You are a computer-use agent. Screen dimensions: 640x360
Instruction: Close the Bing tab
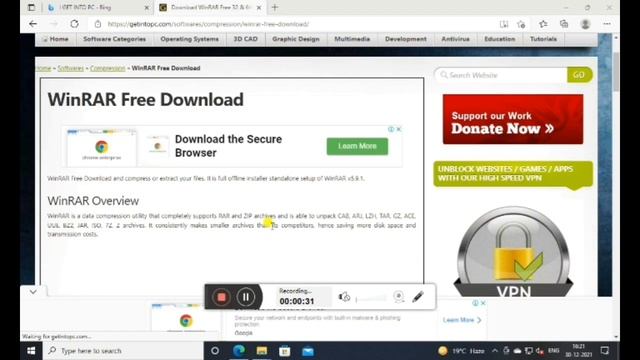point(147,8)
